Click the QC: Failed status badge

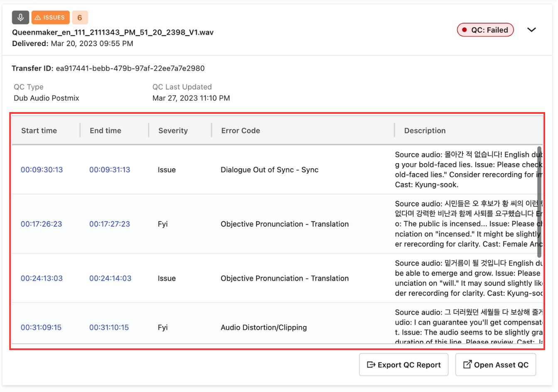485,30
